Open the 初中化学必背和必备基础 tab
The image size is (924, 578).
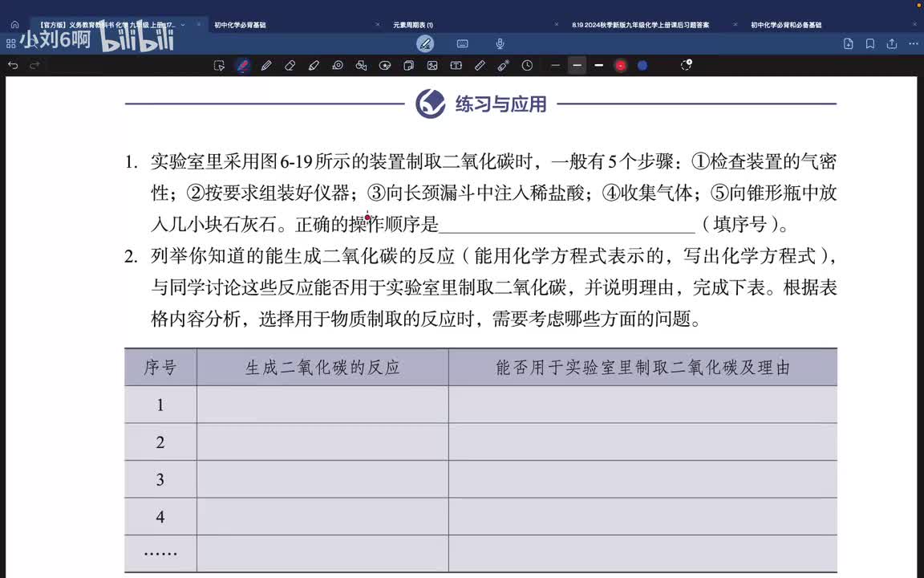click(x=786, y=25)
